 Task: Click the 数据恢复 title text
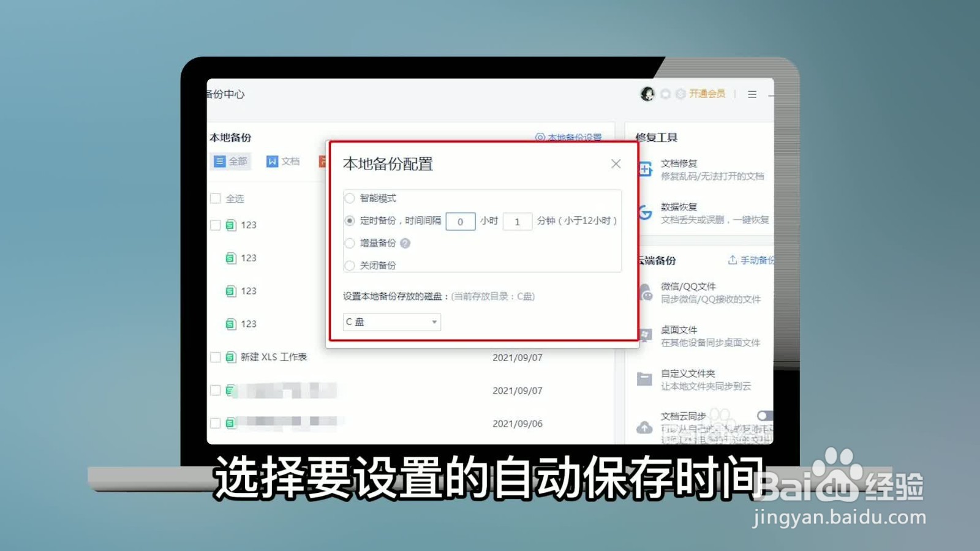tap(679, 207)
